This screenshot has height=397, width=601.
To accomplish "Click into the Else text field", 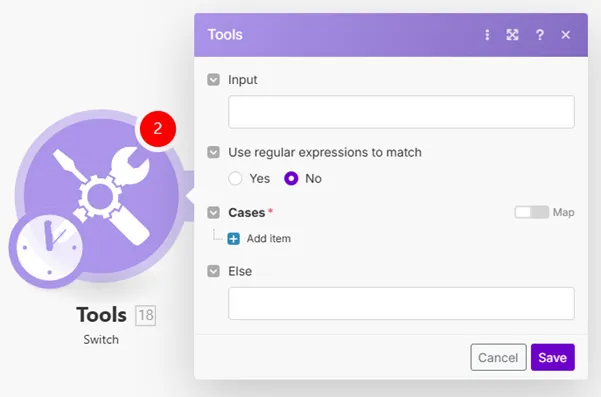I will 401,303.
